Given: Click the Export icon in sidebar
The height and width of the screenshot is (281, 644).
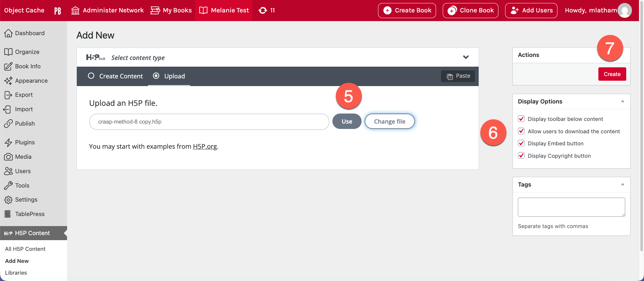Looking at the screenshot, I should coord(8,95).
